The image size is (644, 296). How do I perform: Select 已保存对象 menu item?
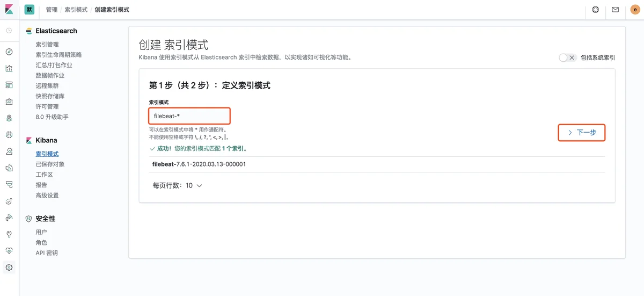click(50, 164)
